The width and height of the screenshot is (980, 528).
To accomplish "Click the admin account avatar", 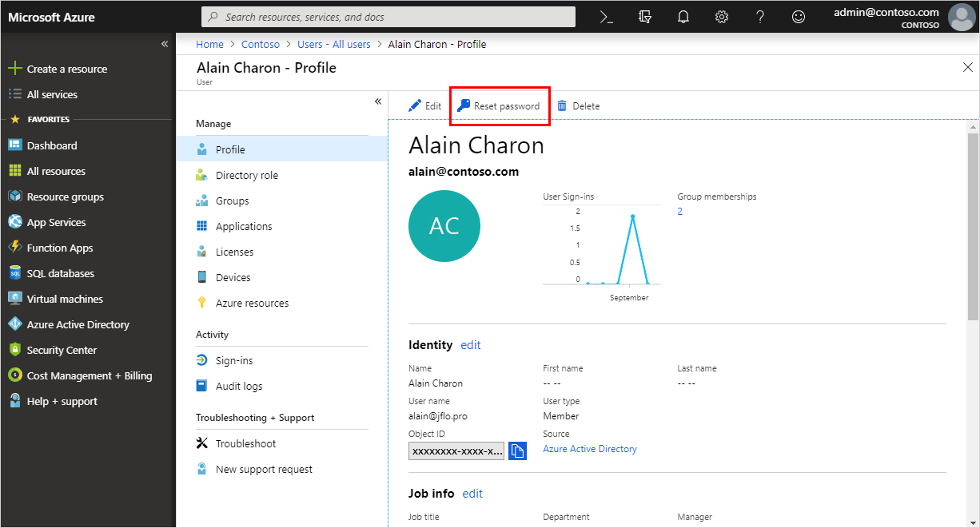I will coord(962,17).
